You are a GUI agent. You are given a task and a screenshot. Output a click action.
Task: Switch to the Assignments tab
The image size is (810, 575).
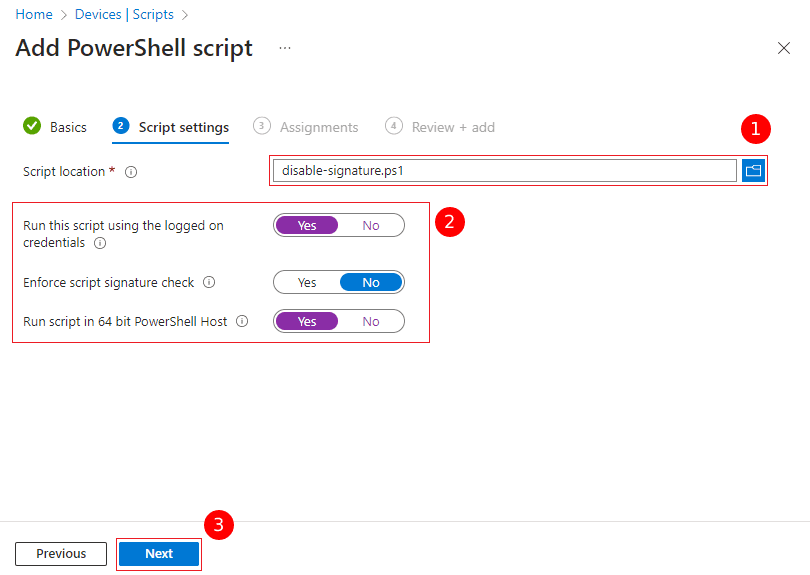tap(318, 127)
